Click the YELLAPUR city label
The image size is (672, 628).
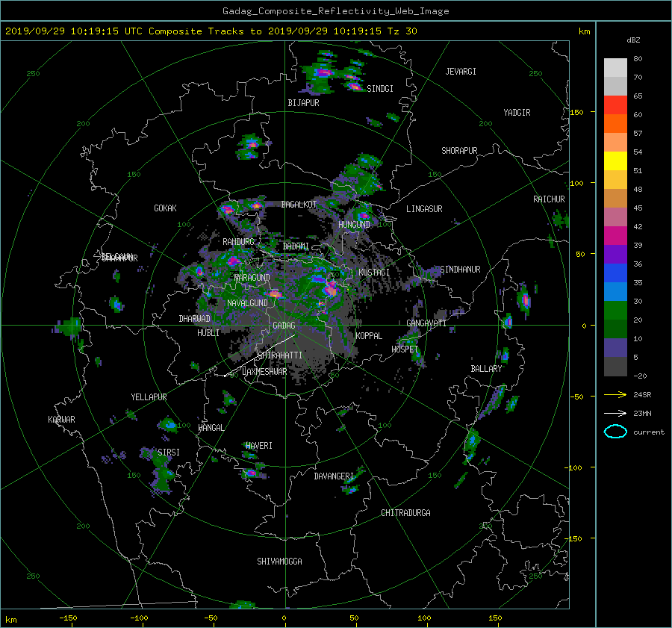[149, 397]
